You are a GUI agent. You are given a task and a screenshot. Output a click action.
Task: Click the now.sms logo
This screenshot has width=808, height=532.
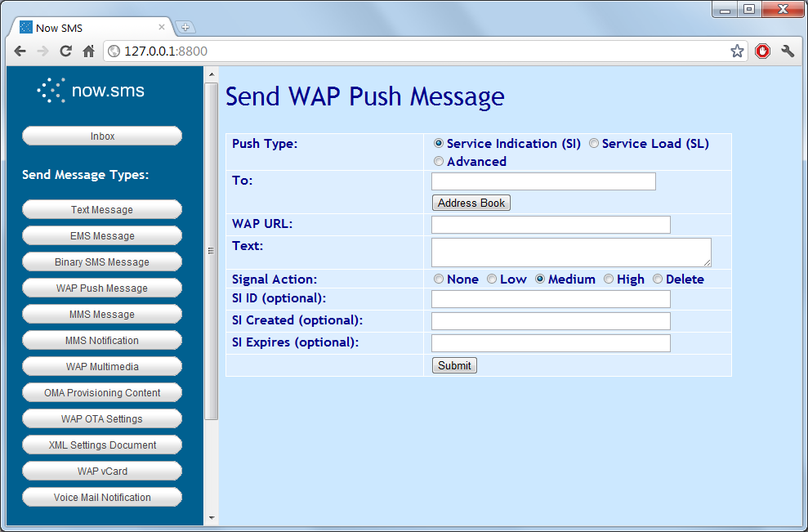pos(90,91)
